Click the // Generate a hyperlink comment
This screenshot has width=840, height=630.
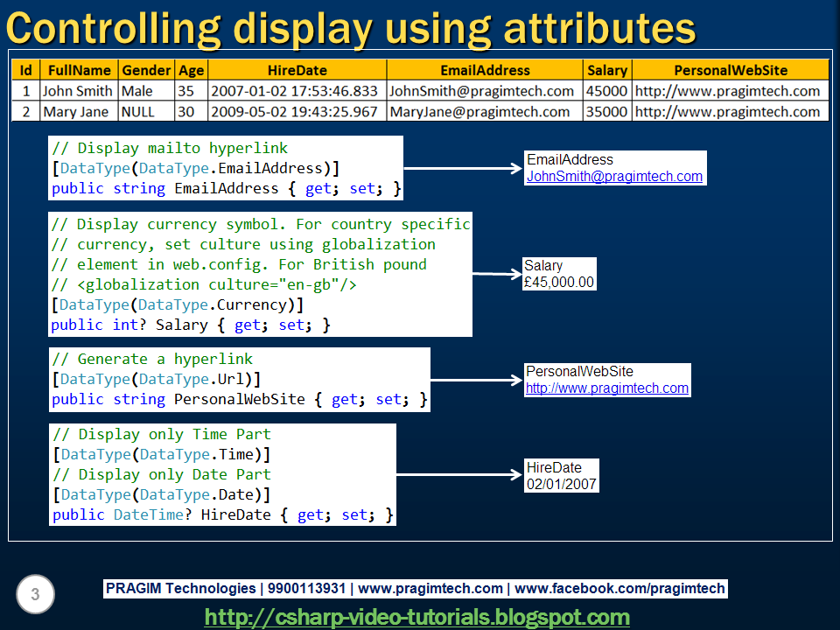point(152,359)
